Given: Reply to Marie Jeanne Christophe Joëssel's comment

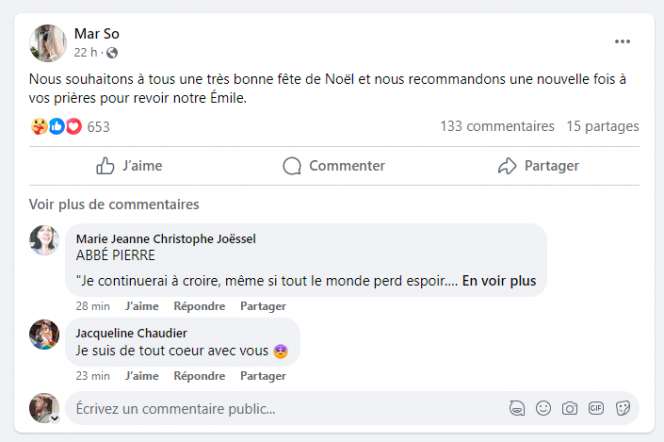Looking at the screenshot, I should point(198,306).
